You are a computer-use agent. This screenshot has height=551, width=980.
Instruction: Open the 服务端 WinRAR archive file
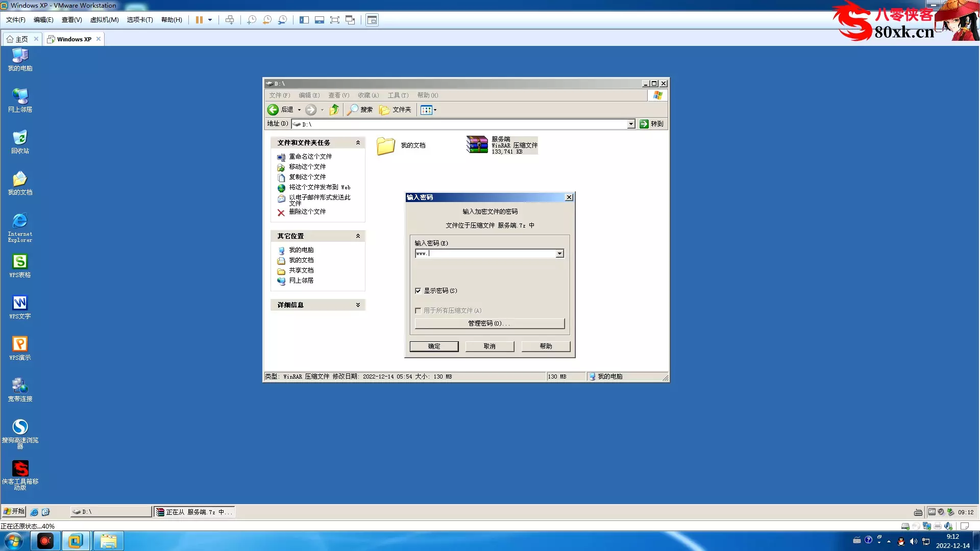(x=478, y=145)
